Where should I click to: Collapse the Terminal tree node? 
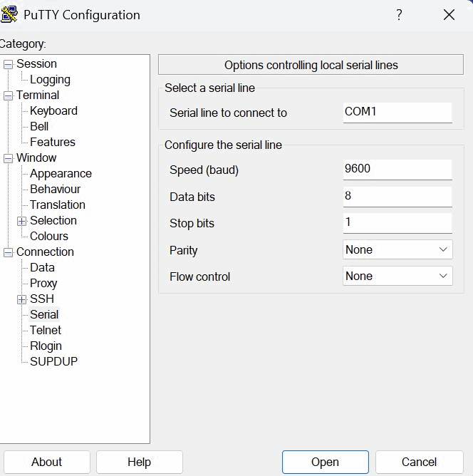[x=8, y=96]
